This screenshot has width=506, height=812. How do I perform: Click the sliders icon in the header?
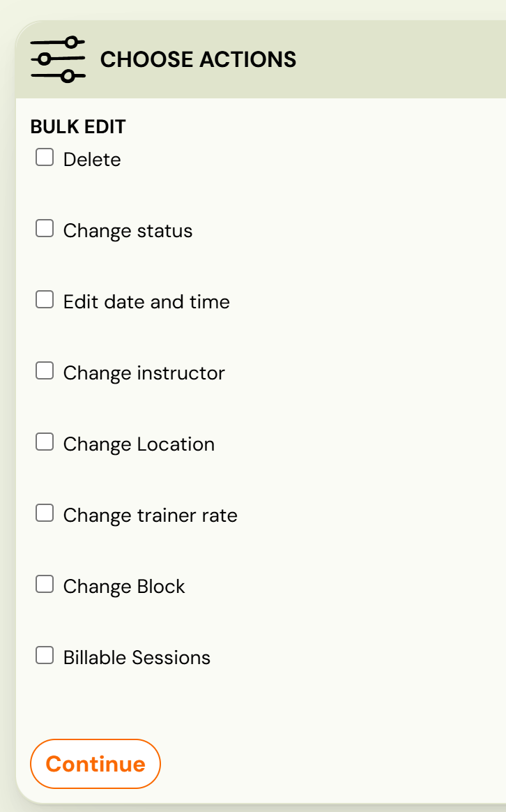tap(58, 60)
